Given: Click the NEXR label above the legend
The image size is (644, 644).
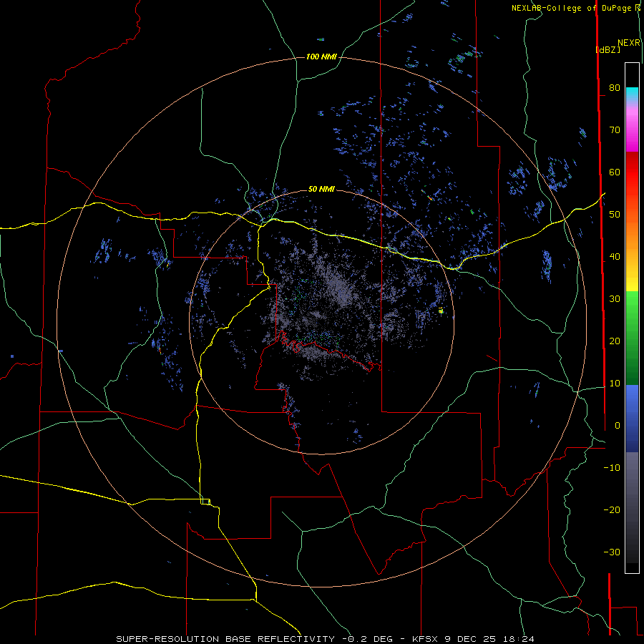Looking at the screenshot, I should point(629,43).
